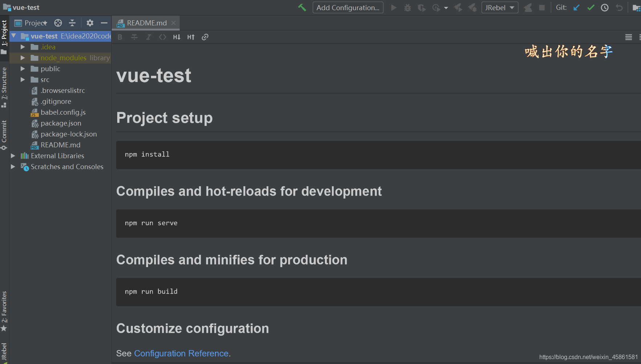641x364 pixels.
Task: Expand the public folder
Action: point(23,69)
